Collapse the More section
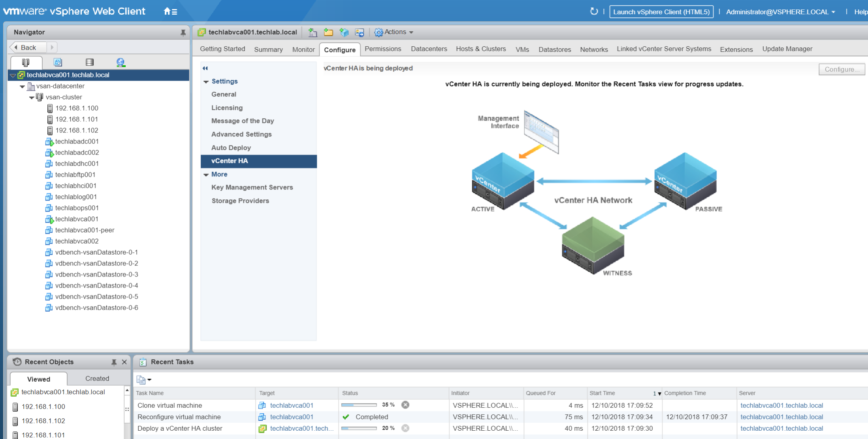This screenshot has height=439, width=868. coord(206,174)
